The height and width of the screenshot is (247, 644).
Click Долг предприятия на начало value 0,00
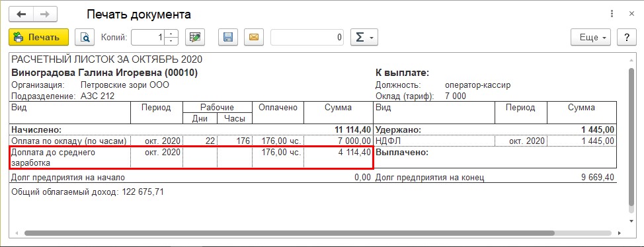pyautogui.click(x=362, y=178)
